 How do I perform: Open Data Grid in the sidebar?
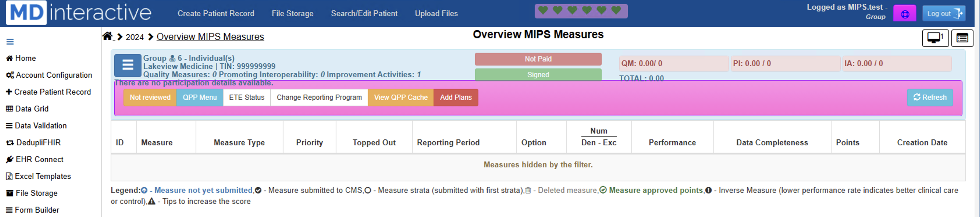tap(27, 109)
